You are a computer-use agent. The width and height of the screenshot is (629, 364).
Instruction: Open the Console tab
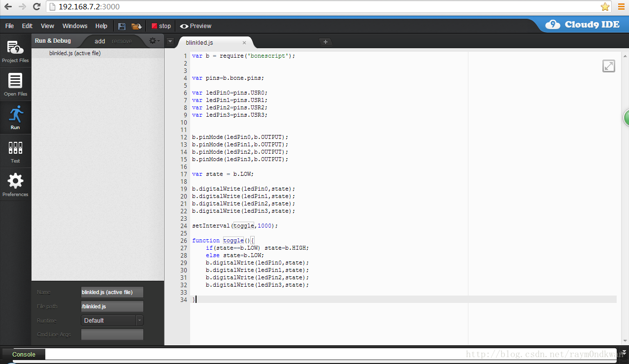pyautogui.click(x=24, y=354)
